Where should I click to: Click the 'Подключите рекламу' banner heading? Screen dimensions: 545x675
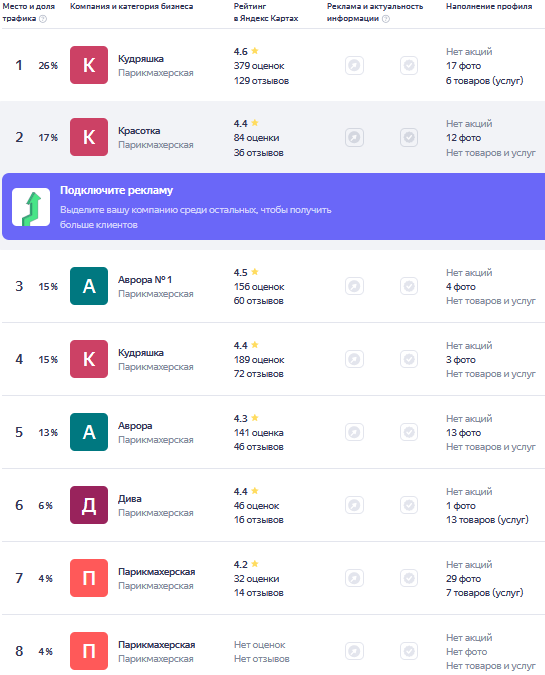[116, 190]
